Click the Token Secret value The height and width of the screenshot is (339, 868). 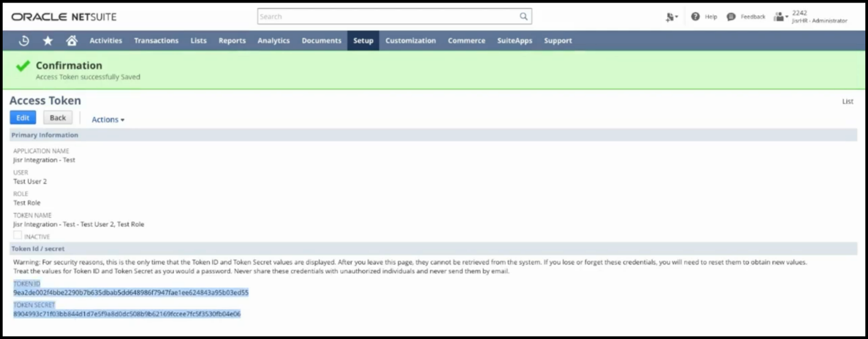[x=127, y=314]
